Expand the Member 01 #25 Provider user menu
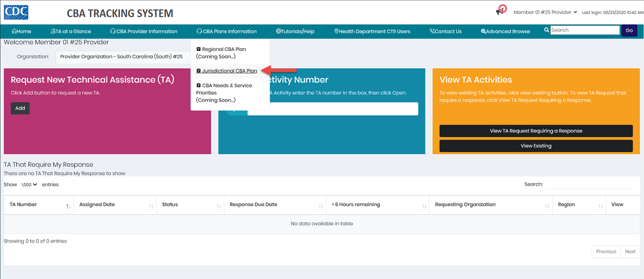This screenshot has height=279, width=644. pyautogui.click(x=545, y=12)
